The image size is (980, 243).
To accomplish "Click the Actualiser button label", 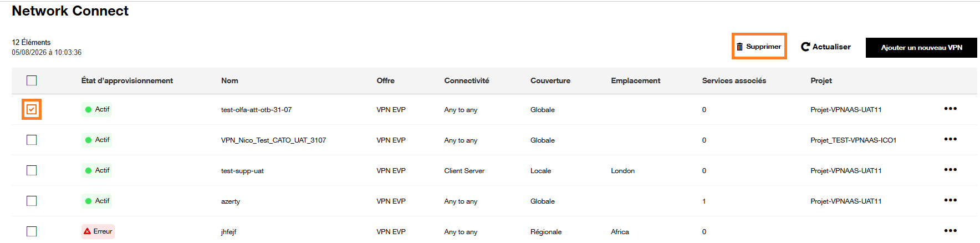I will (831, 47).
